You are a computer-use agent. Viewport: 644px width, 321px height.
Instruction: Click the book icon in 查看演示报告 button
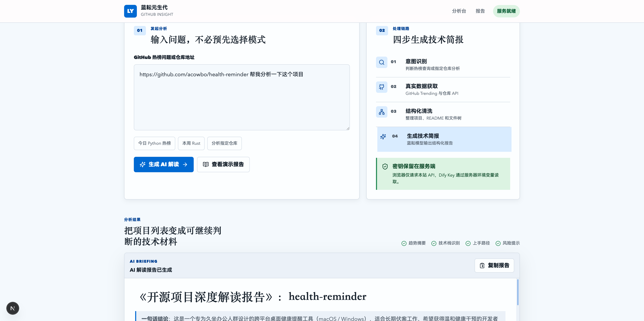click(205, 164)
